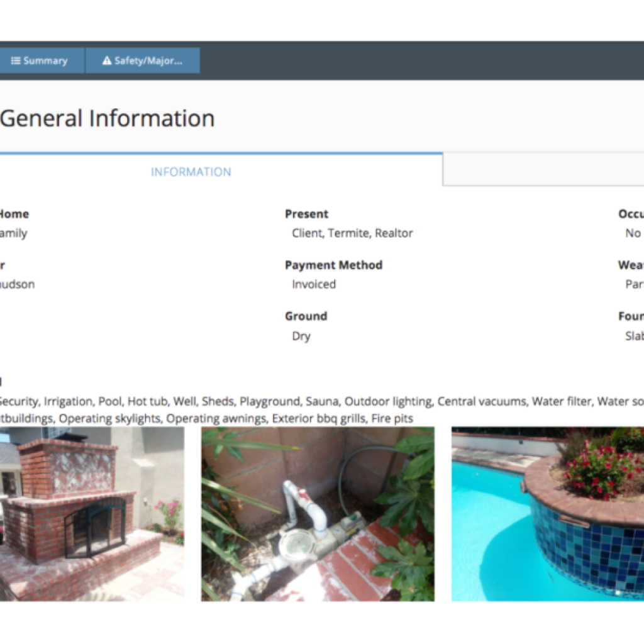Viewport: 644px width, 644px height.
Task: Click the Payment Method label
Action: (333, 265)
